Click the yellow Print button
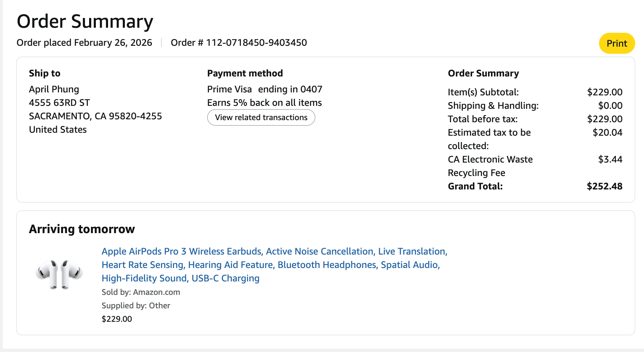The width and height of the screenshot is (644, 352). (617, 43)
